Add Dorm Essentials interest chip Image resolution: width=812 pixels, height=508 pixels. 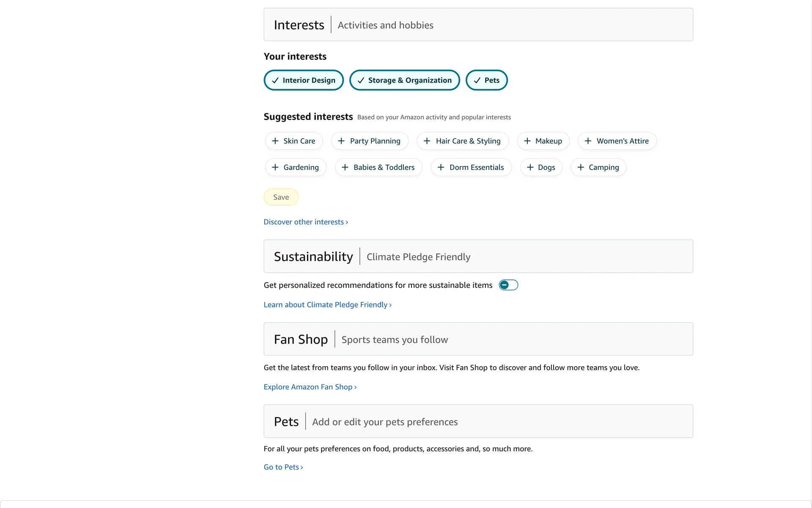[x=471, y=167]
